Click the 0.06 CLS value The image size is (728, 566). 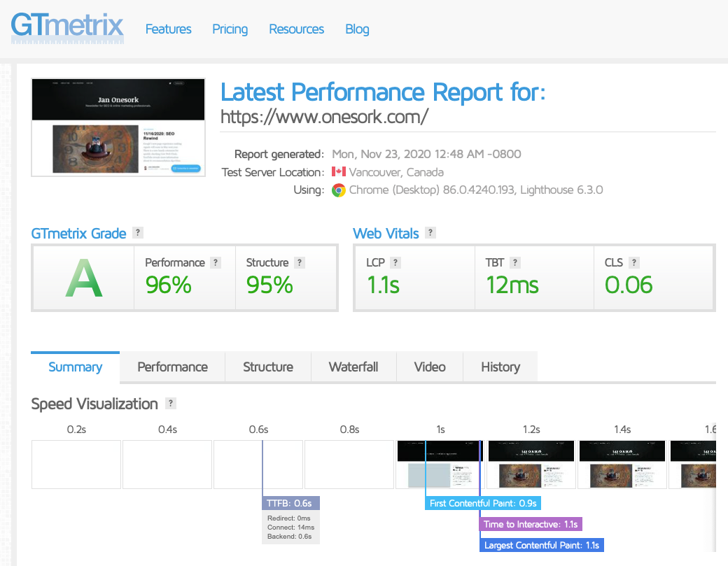click(x=629, y=285)
